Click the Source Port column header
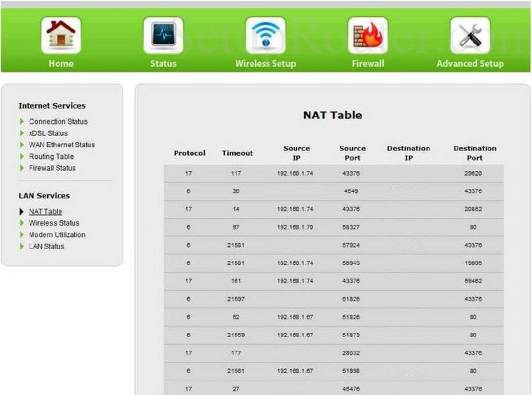 coord(353,153)
